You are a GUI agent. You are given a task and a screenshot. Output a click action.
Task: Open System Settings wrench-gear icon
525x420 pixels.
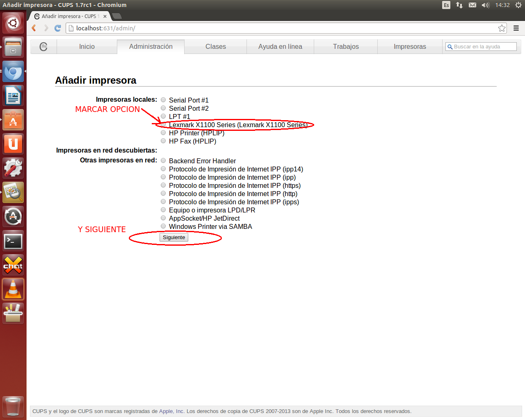[x=13, y=168]
